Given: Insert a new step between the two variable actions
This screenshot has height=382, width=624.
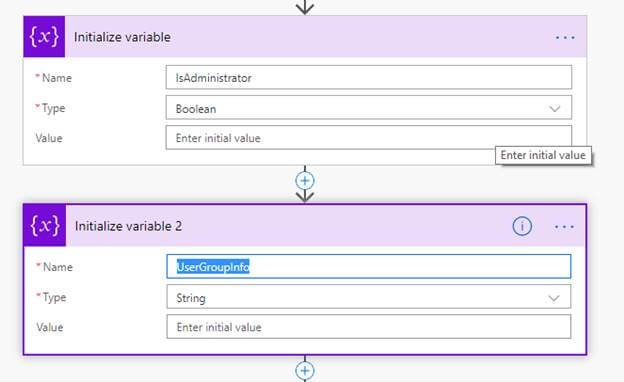Looking at the screenshot, I should [305, 181].
